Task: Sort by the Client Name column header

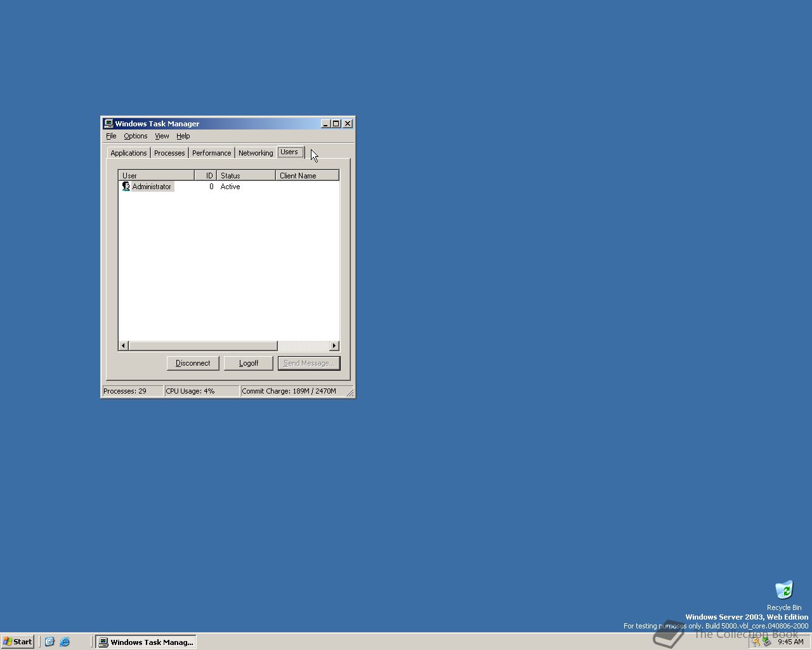Action: (308, 175)
